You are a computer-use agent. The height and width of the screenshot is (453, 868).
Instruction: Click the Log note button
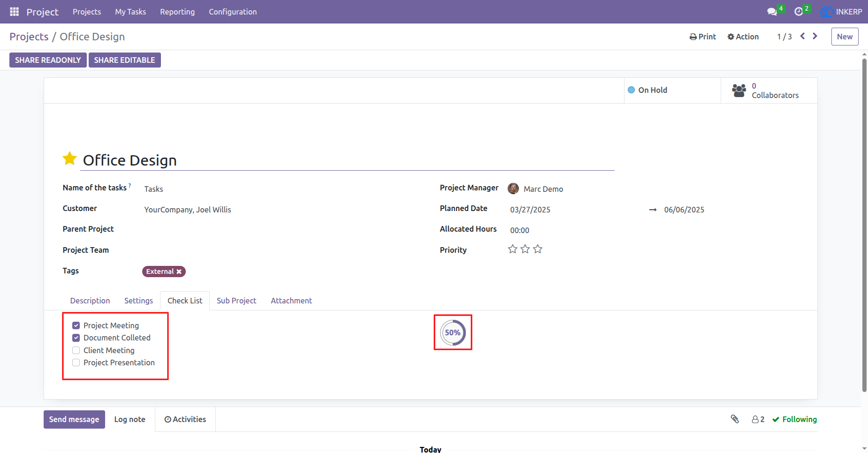pos(130,419)
